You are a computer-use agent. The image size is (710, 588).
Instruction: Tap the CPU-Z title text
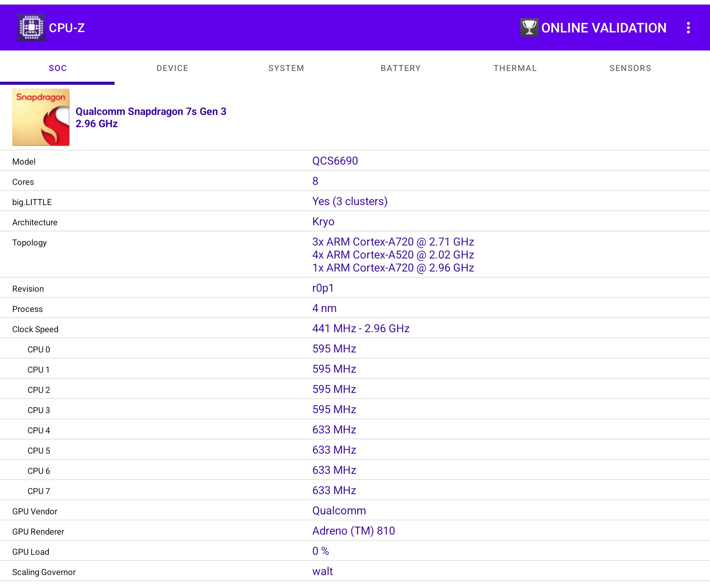pyautogui.click(x=67, y=28)
